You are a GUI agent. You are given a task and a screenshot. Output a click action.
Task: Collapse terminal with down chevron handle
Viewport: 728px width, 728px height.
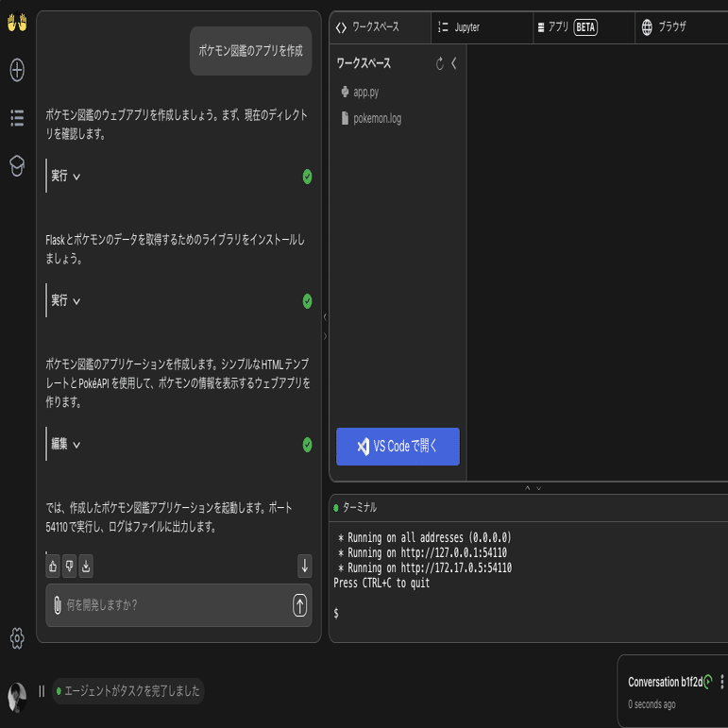[538, 488]
